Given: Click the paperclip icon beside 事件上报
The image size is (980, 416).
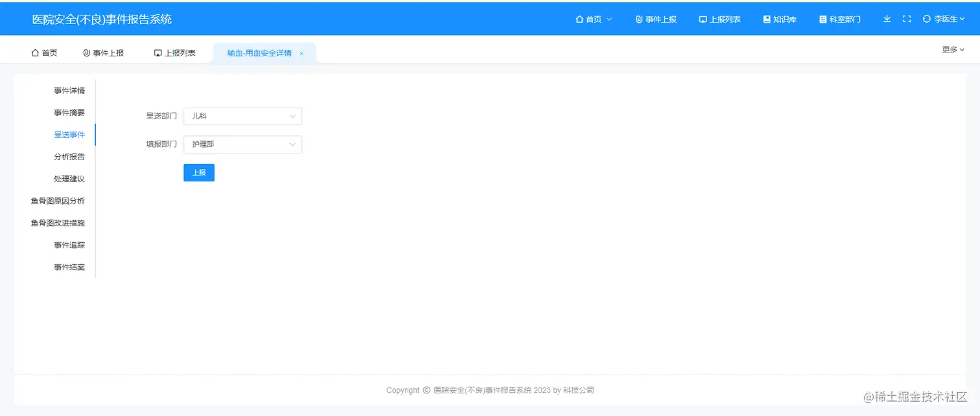Looking at the screenshot, I should click(638, 19).
